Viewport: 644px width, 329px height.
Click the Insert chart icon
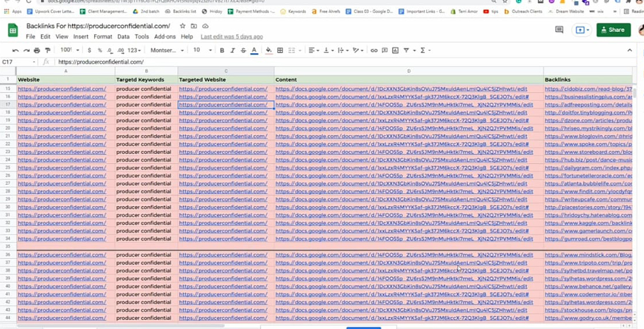(x=395, y=50)
